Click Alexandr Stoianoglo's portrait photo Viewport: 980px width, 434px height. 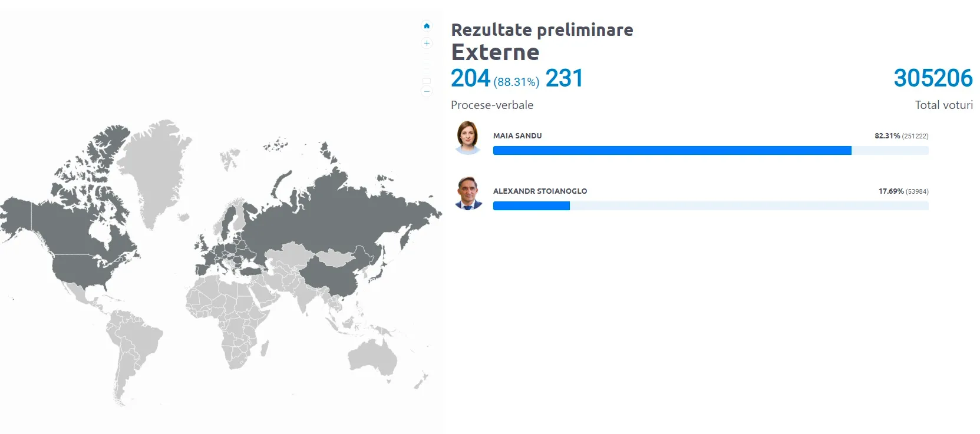coord(468,193)
